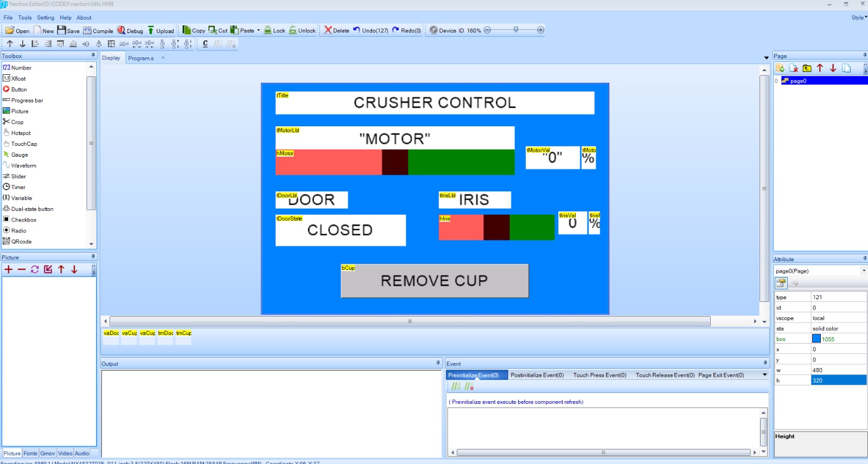
Task: Click the zoom slider handle
Action: [516, 30]
